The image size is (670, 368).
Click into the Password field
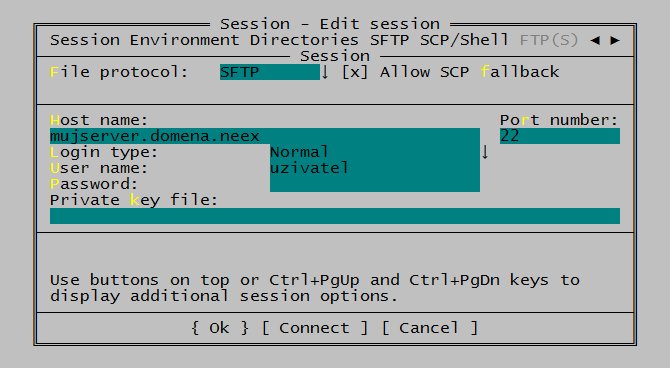pyautogui.click(x=375, y=184)
